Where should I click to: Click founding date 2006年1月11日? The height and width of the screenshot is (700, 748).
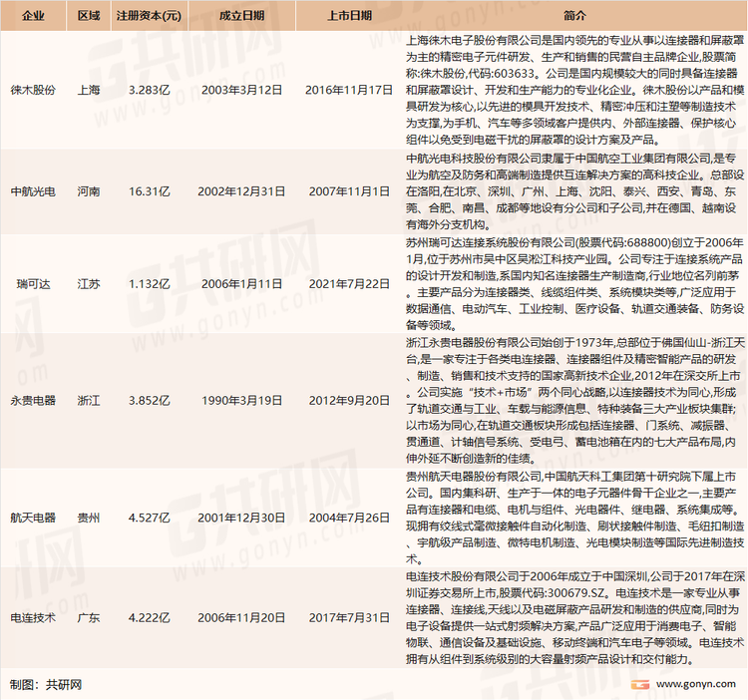(242, 284)
